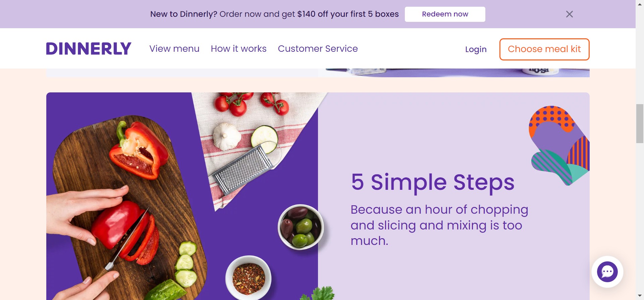The height and width of the screenshot is (300, 644).
Task: Click the promo text '$140 off your first 5 boxes'
Action: [x=348, y=14]
